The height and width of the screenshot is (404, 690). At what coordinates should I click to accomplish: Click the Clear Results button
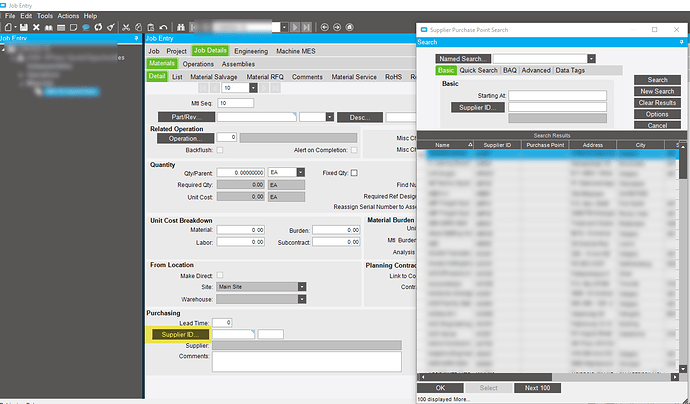point(657,103)
